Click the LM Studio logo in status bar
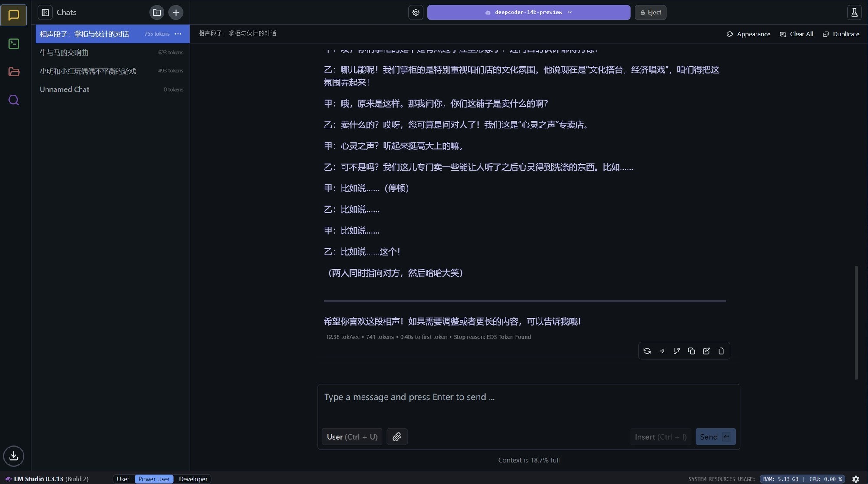 pyautogui.click(x=8, y=479)
